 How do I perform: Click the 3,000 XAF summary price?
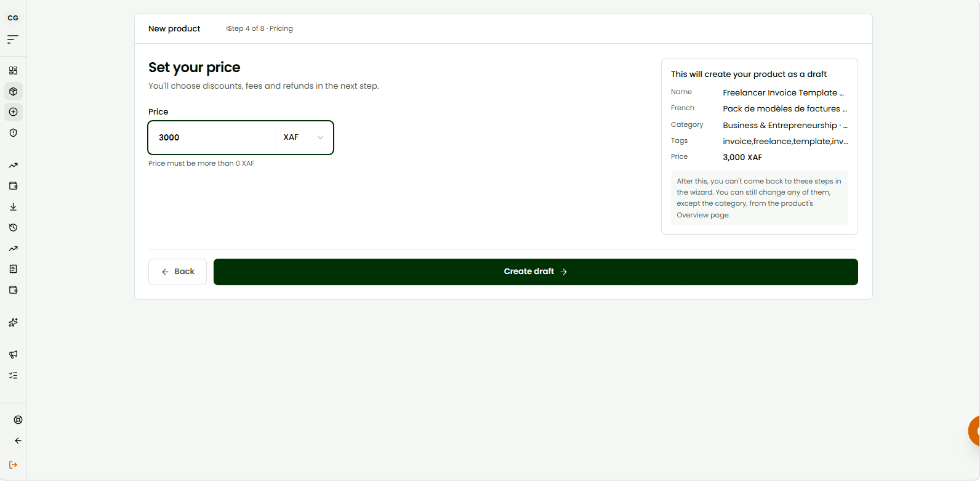742,157
